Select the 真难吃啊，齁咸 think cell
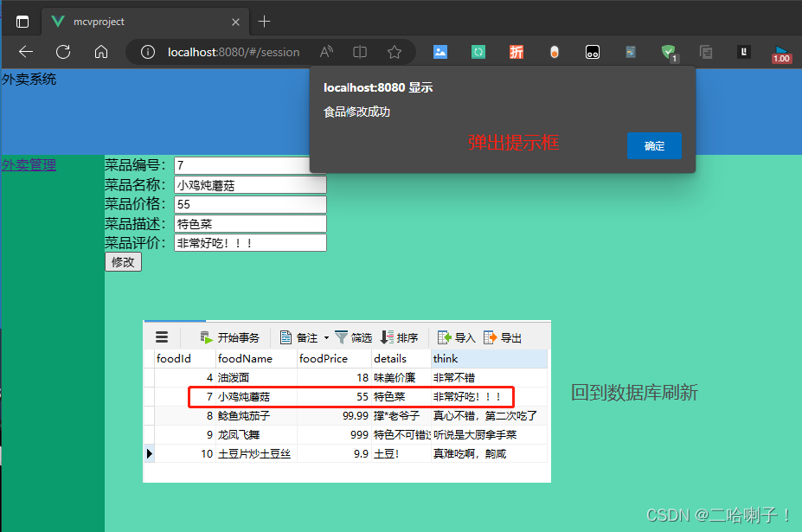 tap(490, 454)
